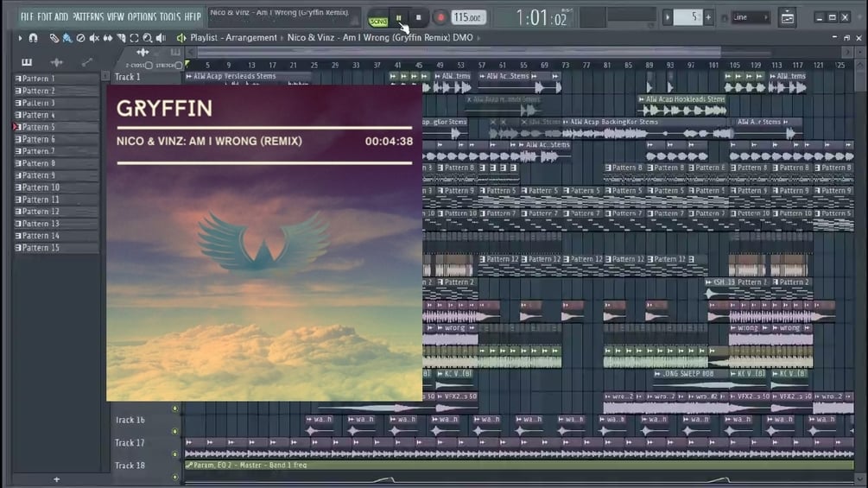This screenshot has width=868, height=488.
Task: Show automation clips in picker
Action: coord(86,62)
